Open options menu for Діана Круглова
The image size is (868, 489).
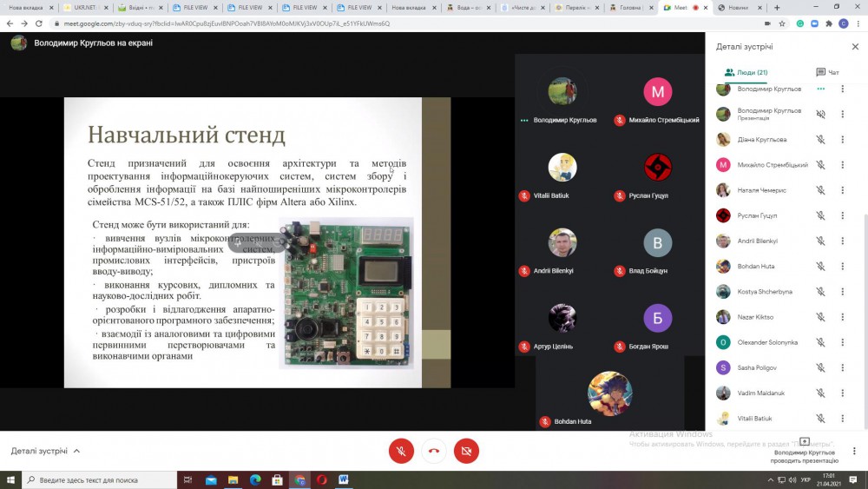coord(842,139)
